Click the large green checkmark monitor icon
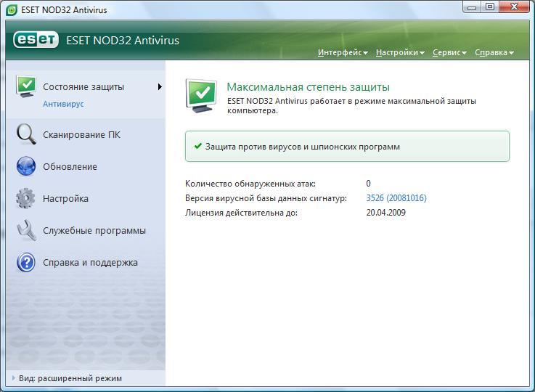 point(201,96)
